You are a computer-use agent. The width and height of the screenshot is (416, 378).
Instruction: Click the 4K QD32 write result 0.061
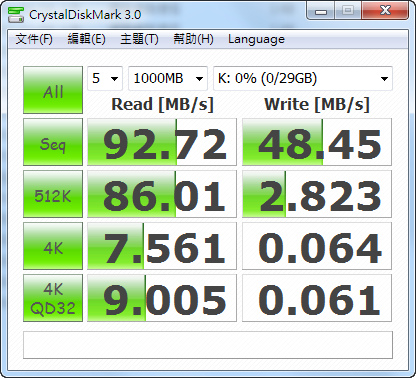tap(317, 298)
